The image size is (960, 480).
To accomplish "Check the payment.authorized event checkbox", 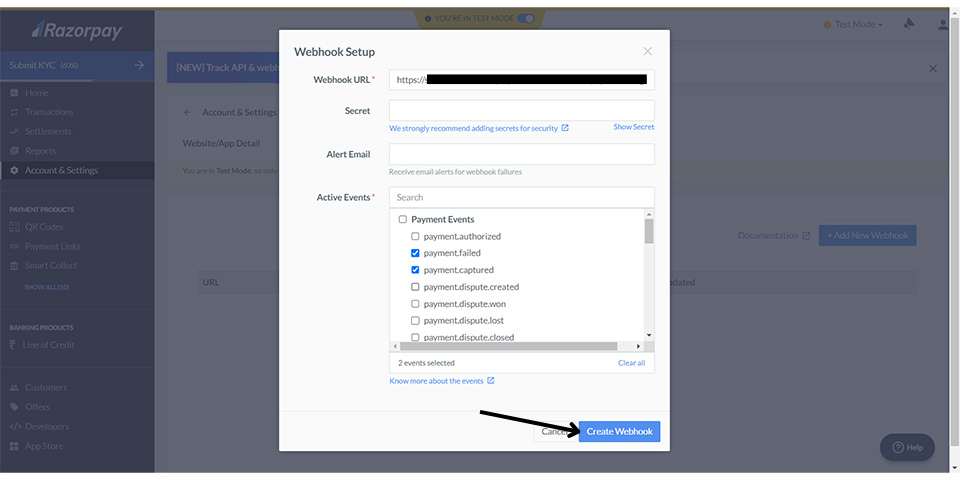I will coord(415,237).
